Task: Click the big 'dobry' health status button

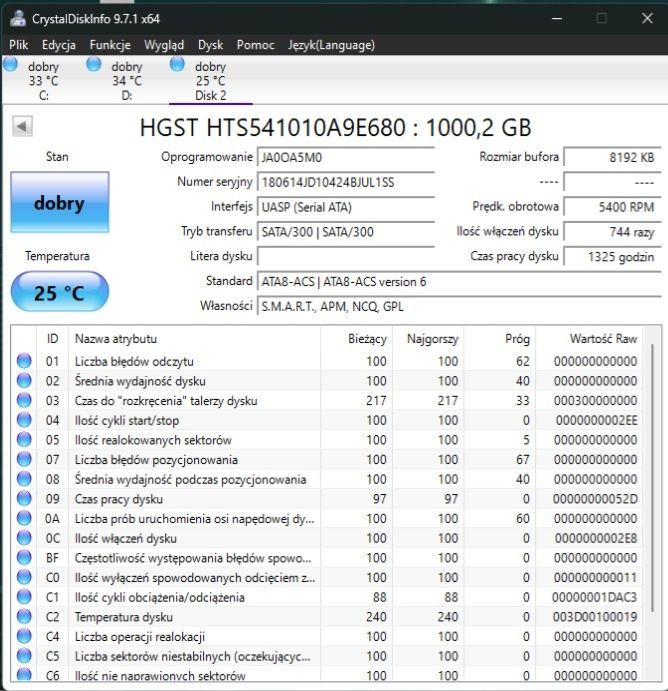Action: 60,203
